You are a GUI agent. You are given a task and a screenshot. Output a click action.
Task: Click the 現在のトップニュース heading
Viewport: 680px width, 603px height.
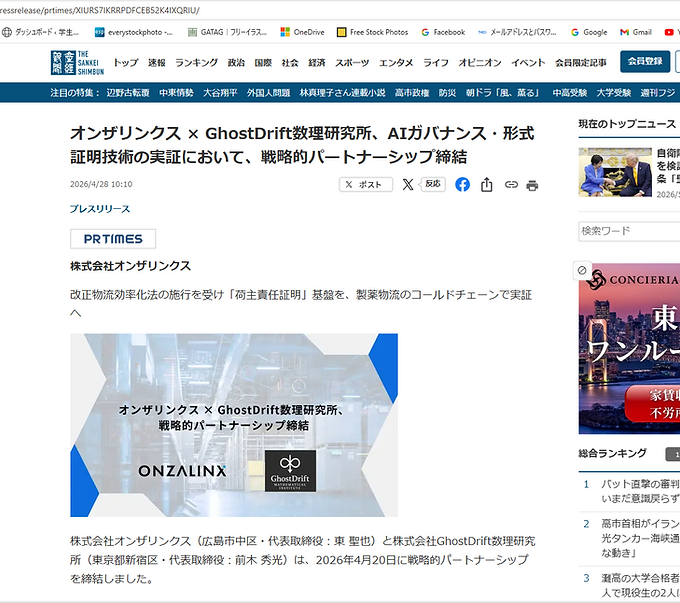coord(627,124)
